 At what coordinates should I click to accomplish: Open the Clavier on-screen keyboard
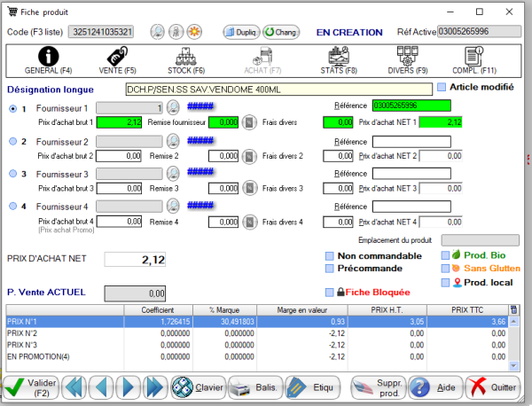pos(197,386)
